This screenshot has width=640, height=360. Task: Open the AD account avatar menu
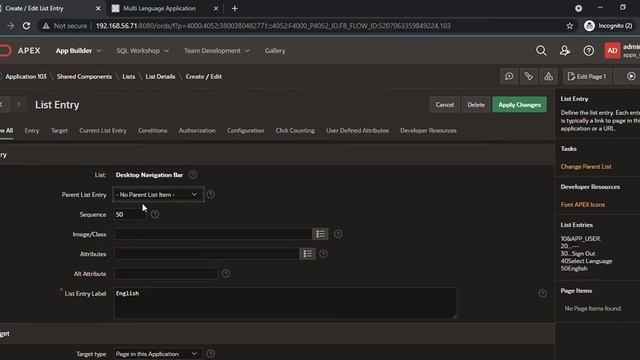(612, 51)
